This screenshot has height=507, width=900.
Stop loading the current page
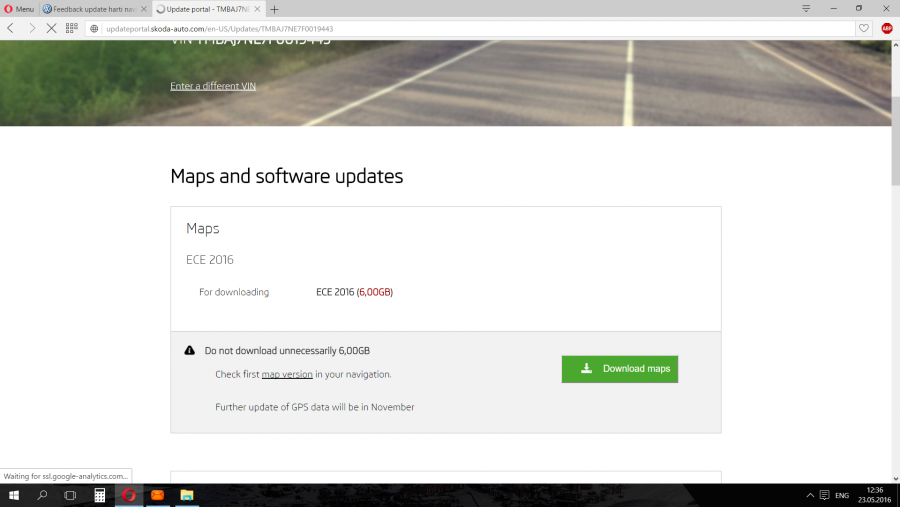point(51,28)
